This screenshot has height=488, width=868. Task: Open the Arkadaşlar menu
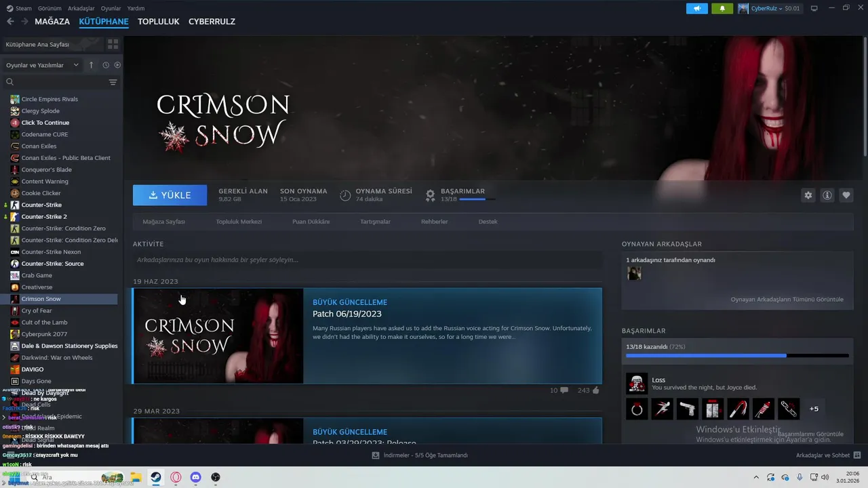[81, 8]
